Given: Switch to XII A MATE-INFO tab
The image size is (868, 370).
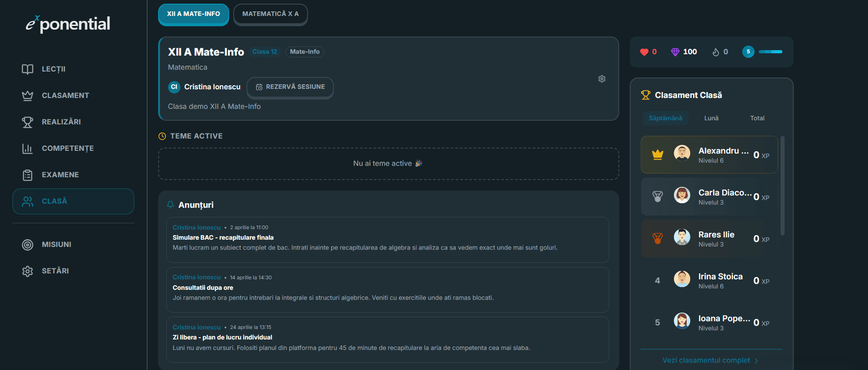Looking at the screenshot, I should click(x=194, y=14).
